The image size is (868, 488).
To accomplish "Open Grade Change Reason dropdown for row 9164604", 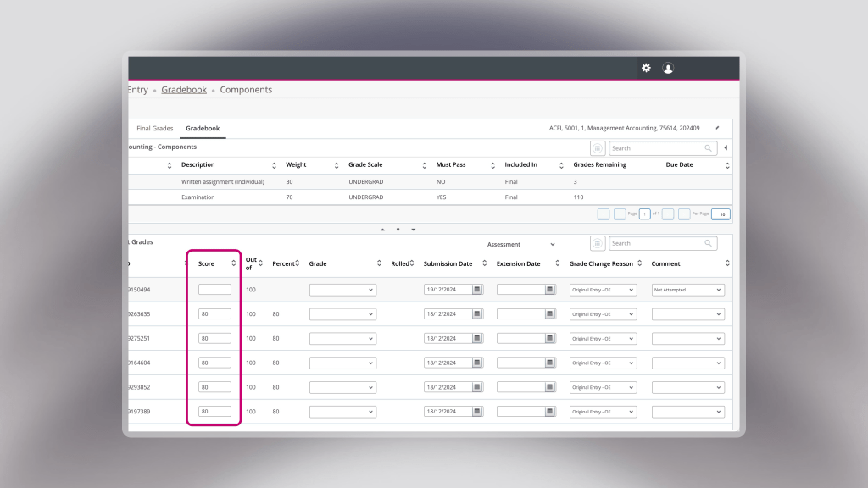I will [x=603, y=363].
